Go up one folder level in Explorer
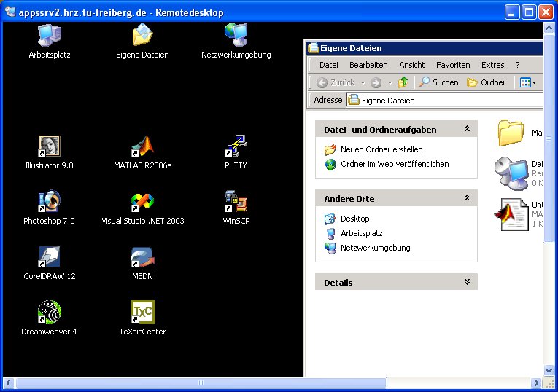The width and height of the screenshot is (558, 392). [x=403, y=82]
